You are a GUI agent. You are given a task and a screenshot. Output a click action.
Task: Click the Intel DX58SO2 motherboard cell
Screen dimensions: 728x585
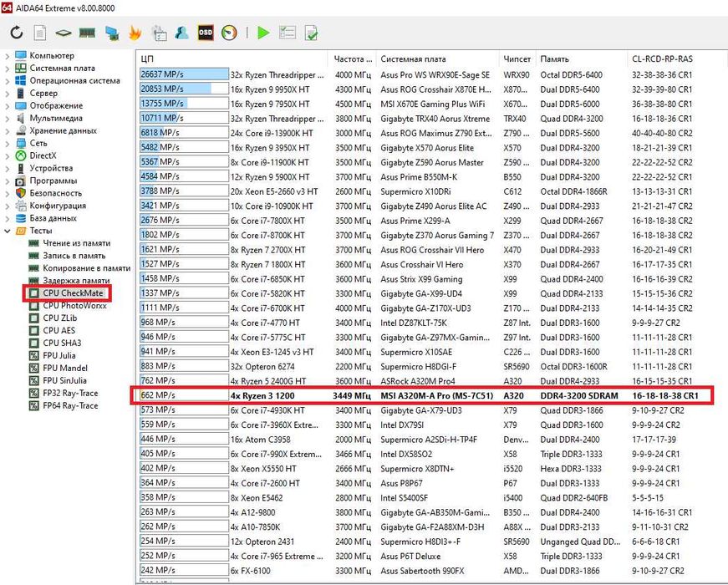click(406, 454)
